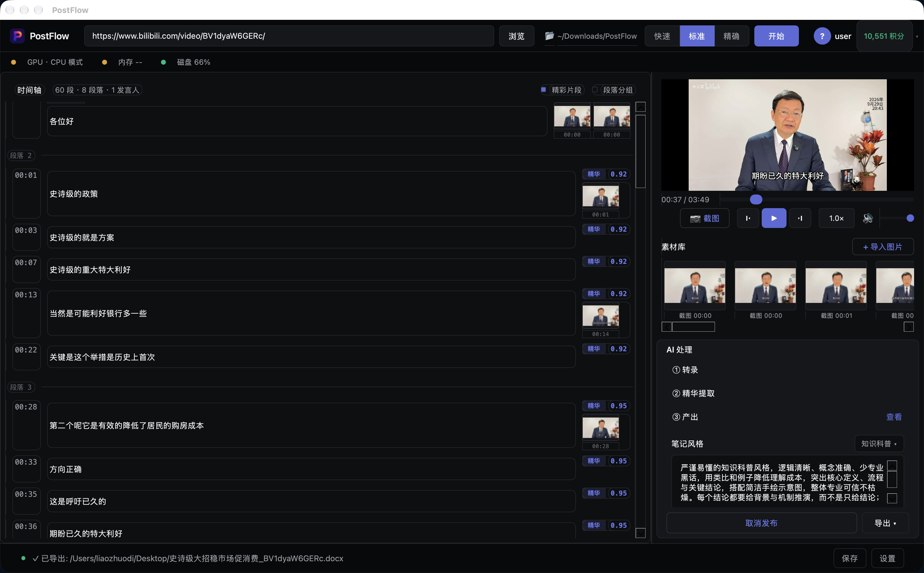Viewport: 924px width, 573px height.
Task: Step back one frame in video player
Action: [748, 218]
